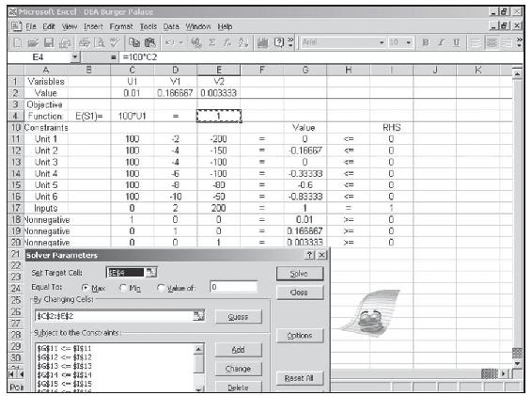Click the worksheet vertical scrollbar down arrow
The height and width of the screenshot is (396, 532).
pyautogui.click(x=517, y=363)
